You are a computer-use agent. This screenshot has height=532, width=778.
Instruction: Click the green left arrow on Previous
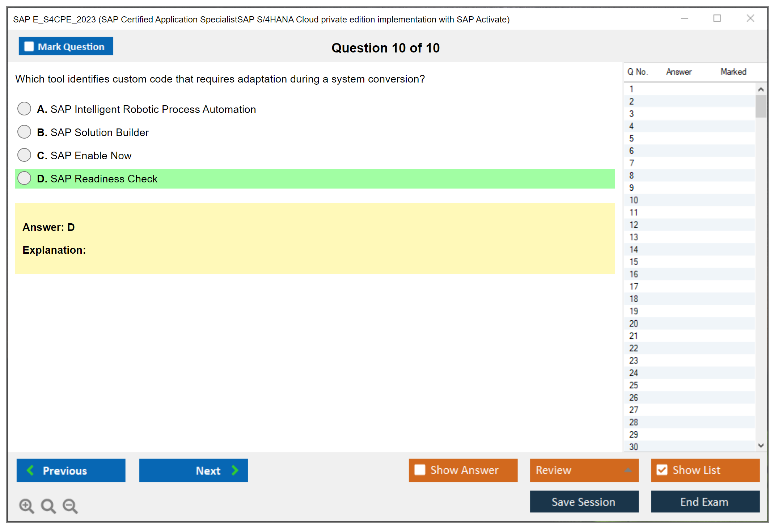pyautogui.click(x=30, y=470)
